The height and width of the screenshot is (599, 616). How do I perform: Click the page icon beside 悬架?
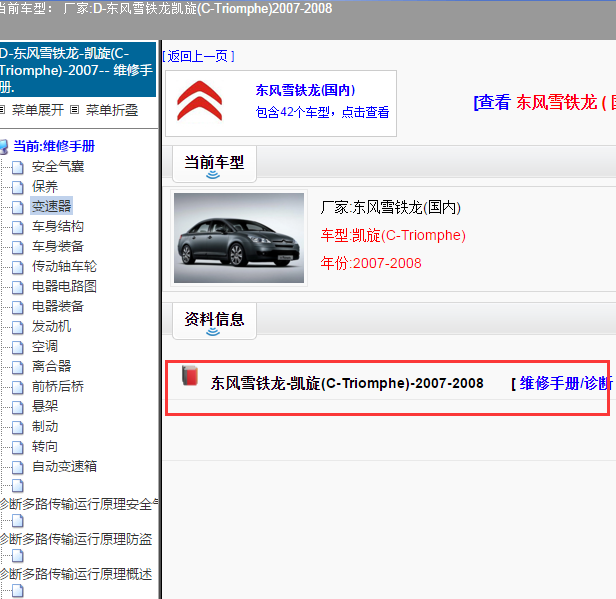coord(18,407)
